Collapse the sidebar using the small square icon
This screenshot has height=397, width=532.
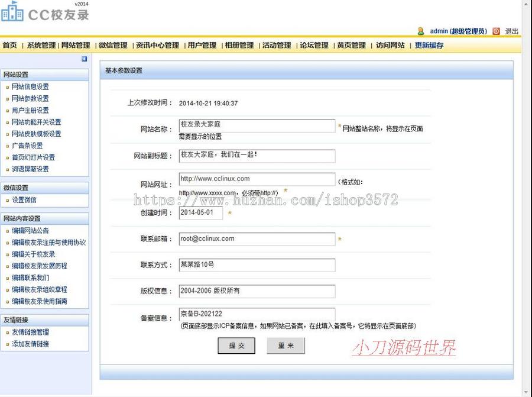pos(83,59)
